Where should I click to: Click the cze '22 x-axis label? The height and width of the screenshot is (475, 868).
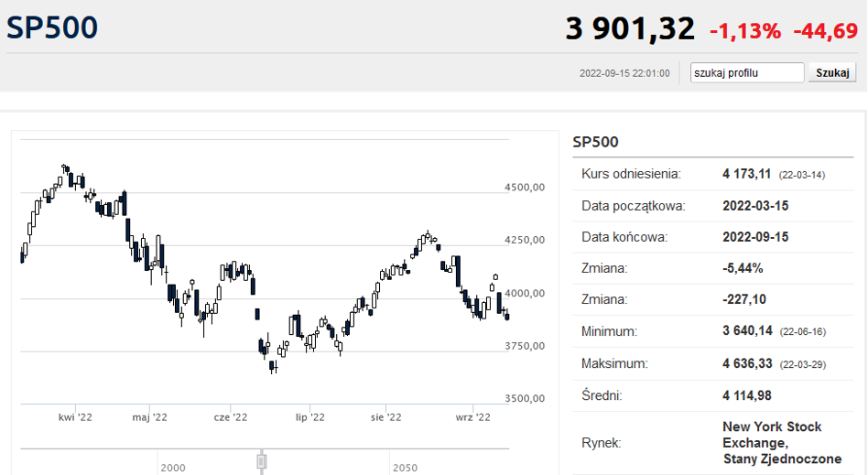231,416
